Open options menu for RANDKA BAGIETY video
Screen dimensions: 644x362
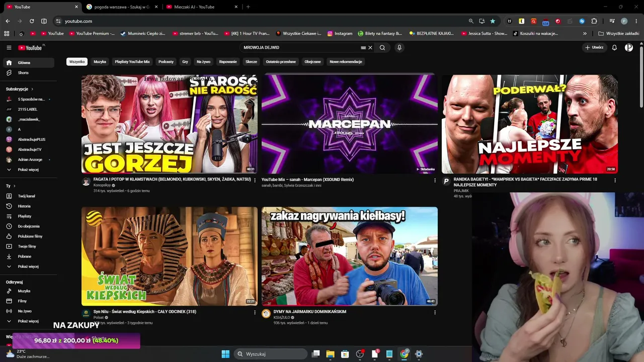point(615,180)
